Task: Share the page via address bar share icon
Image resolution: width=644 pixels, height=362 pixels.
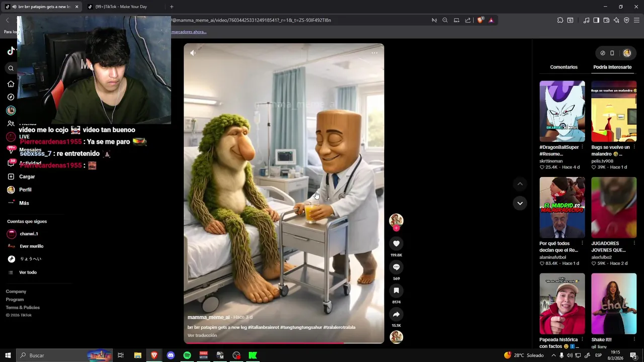Action: (468, 20)
